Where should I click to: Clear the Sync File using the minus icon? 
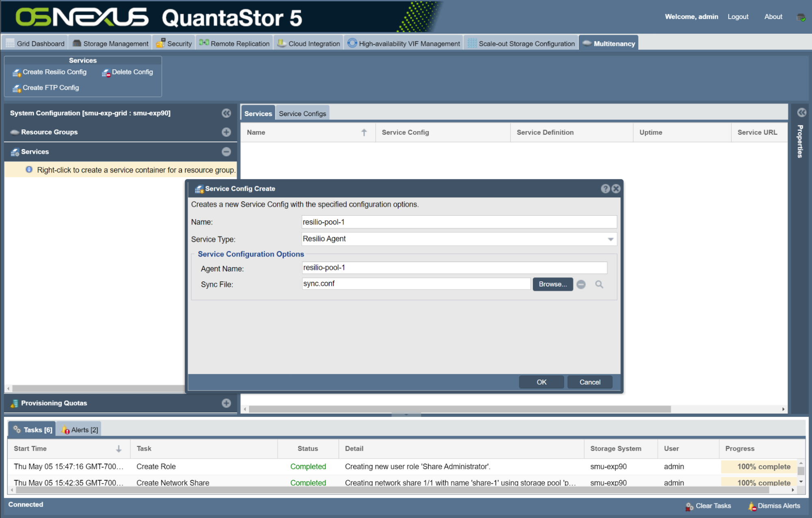pos(581,284)
